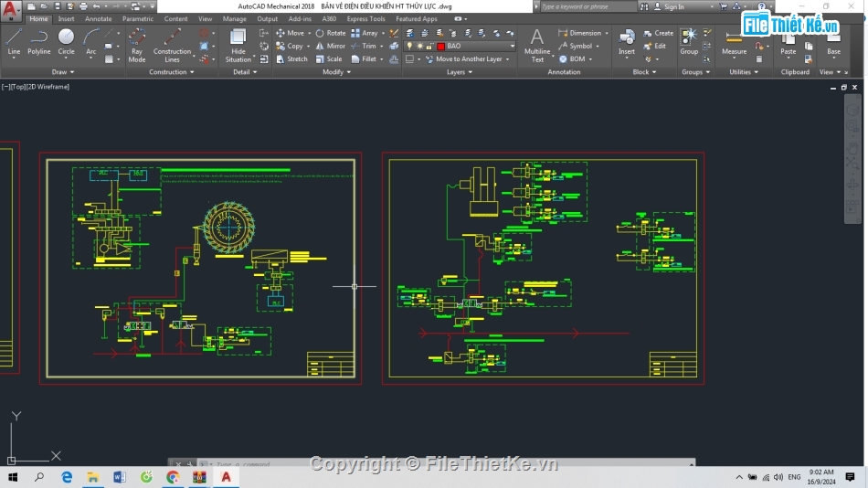
Task: Open the Move to Another Layer dropdown
Action: 507,58
